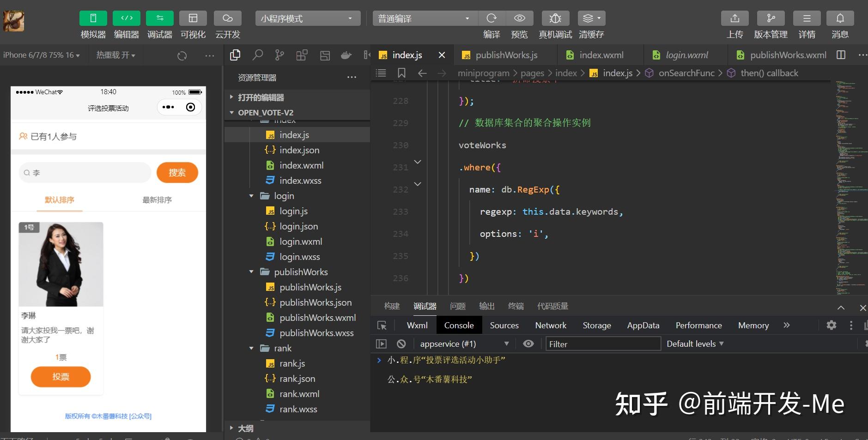Open the search icon in sidebar
Image resolution: width=868 pixels, height=440 pixels.
tap(257, 55)
